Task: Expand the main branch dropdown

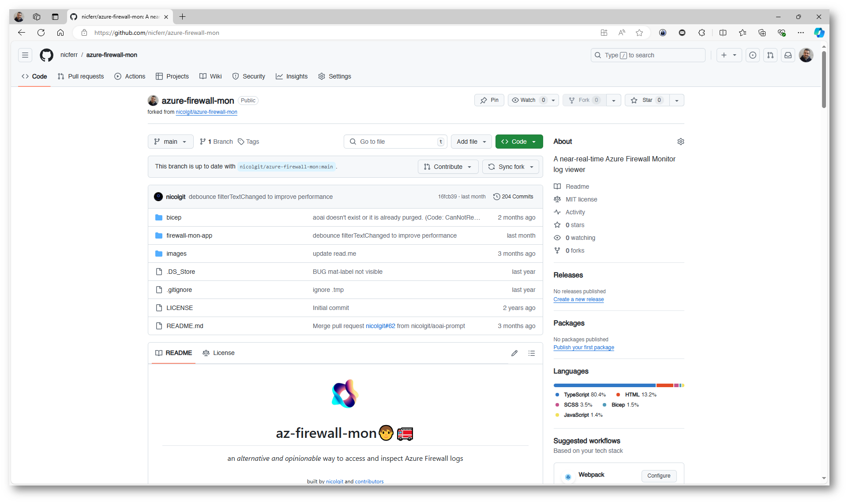Action: (170, 142)
